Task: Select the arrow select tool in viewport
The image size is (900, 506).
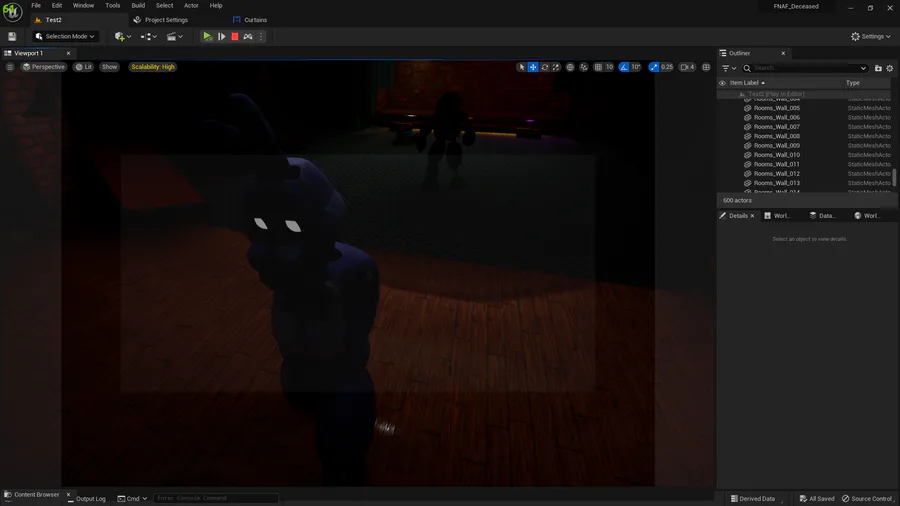Action: [522, 67]
